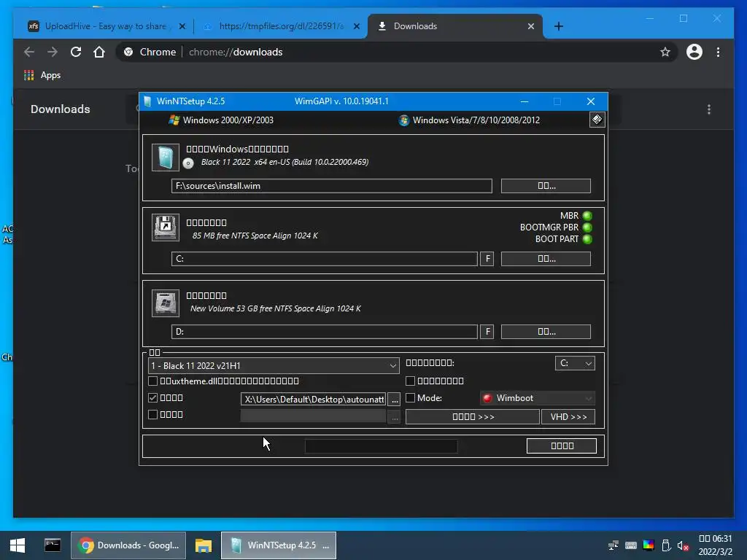
Task: Click the network tray icon
Action: pos(614,545)
